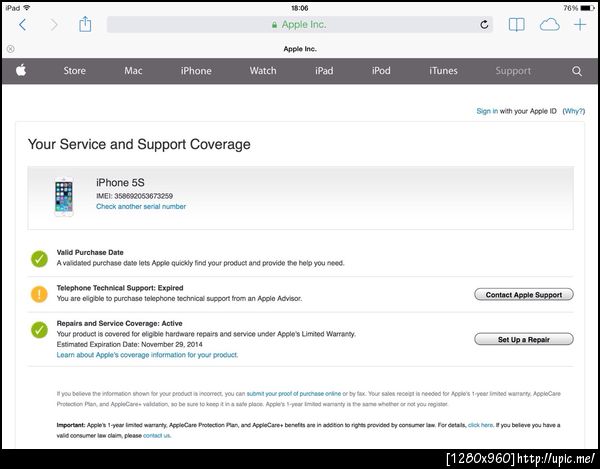This screenshot has width=600, height=469.
Task: Open the click here consumer law link
Action: [x=480, y=425]
